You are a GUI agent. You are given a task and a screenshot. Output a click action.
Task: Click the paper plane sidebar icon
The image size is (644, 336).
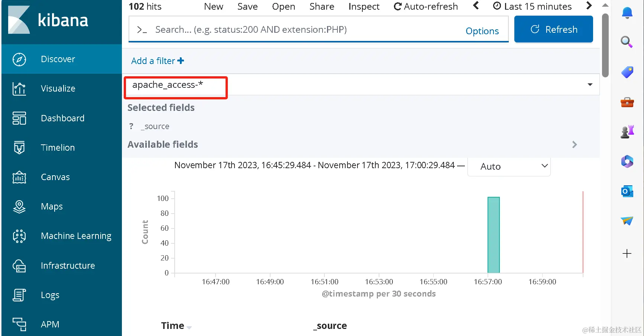pos(627,221)
